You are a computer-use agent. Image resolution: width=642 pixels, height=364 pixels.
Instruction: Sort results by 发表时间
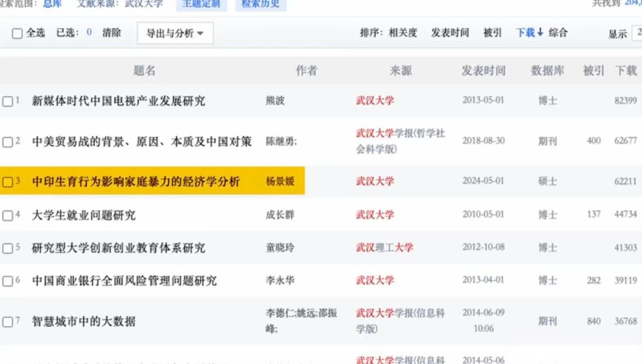[x=450, y=33]
